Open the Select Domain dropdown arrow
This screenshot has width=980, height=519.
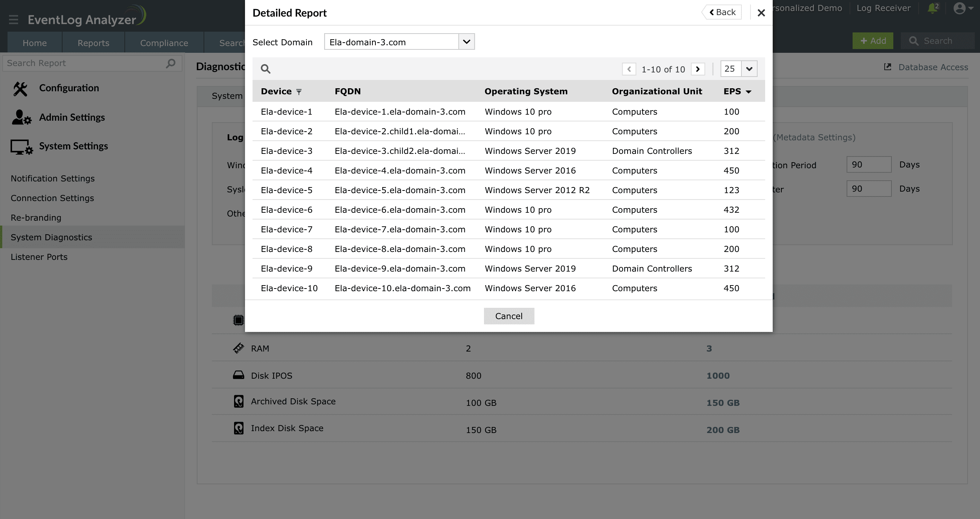pos(466,42)
